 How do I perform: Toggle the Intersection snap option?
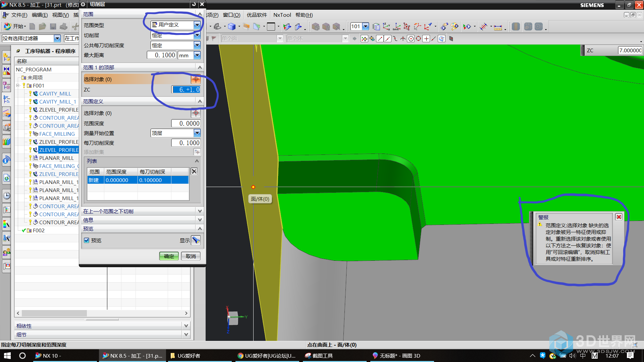403,39
